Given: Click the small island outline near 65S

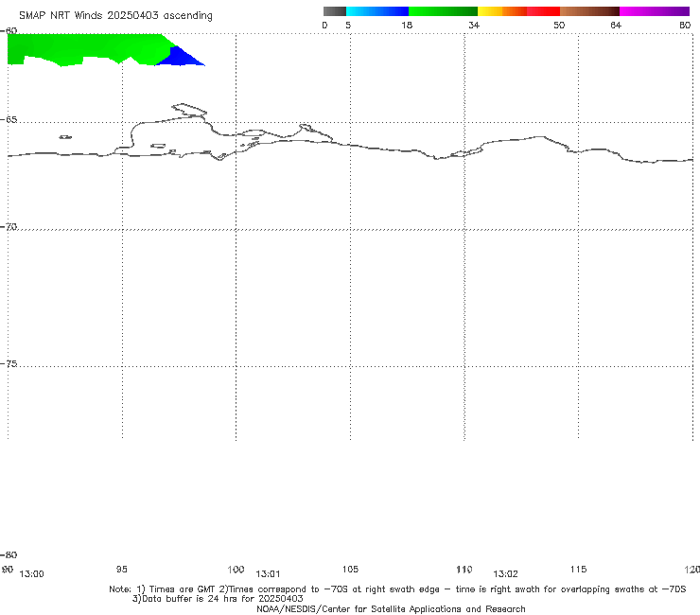Looking at the screenshot, I should click(x=65, y=137).
